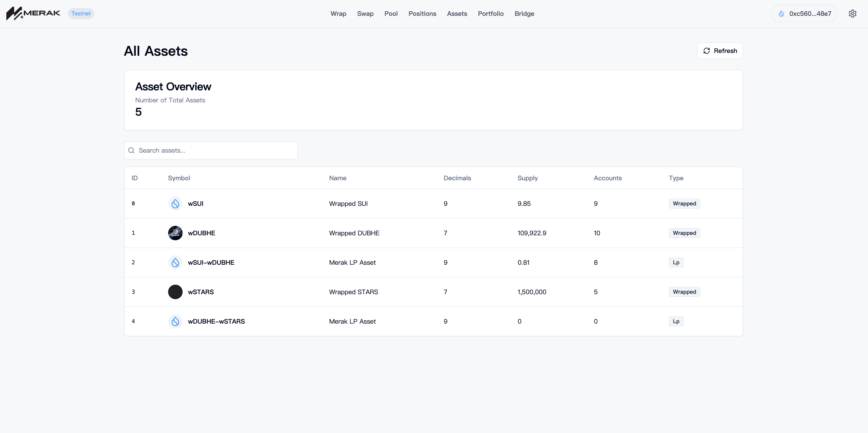The width and height of the screenshot is (868, 433).
Task: Select the wSUI–wDUBHE symbol text
Action: [x=211, y=262]
